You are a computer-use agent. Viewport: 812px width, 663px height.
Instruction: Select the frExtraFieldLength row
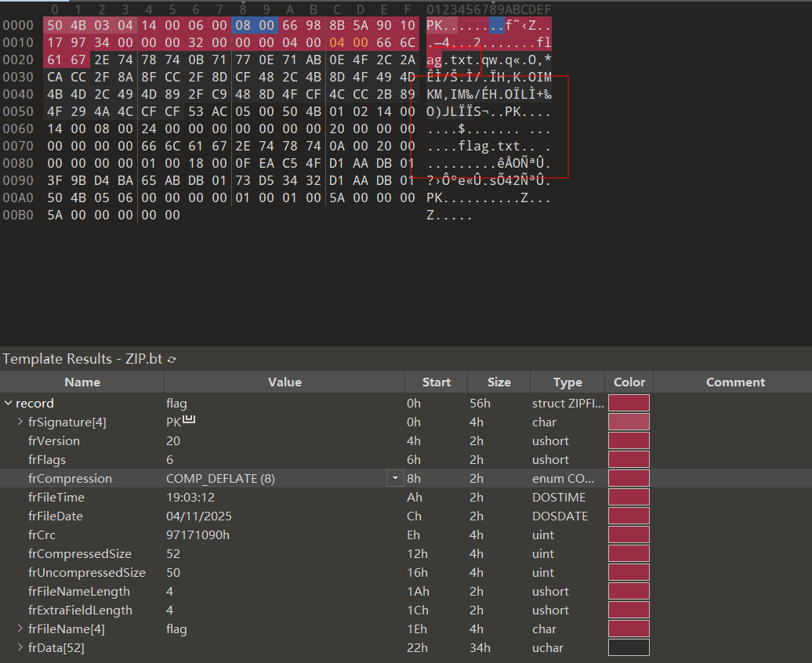pyautogui.click(x=406, y=610)
